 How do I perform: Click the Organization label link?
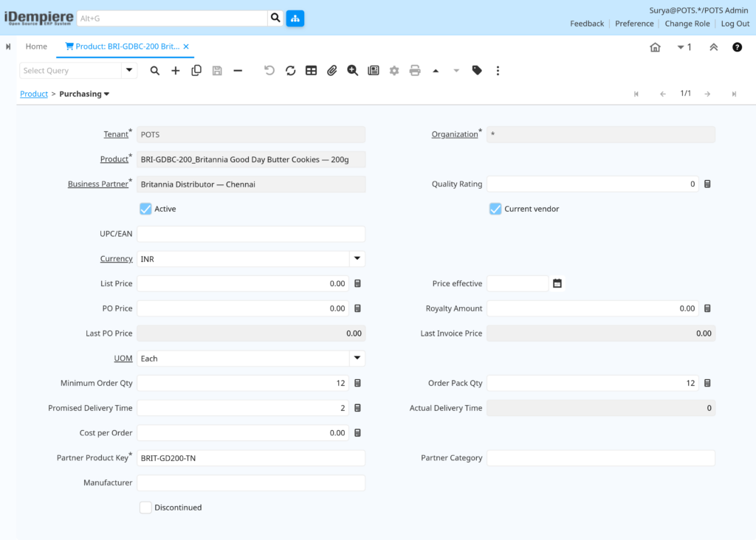(454, 134)
